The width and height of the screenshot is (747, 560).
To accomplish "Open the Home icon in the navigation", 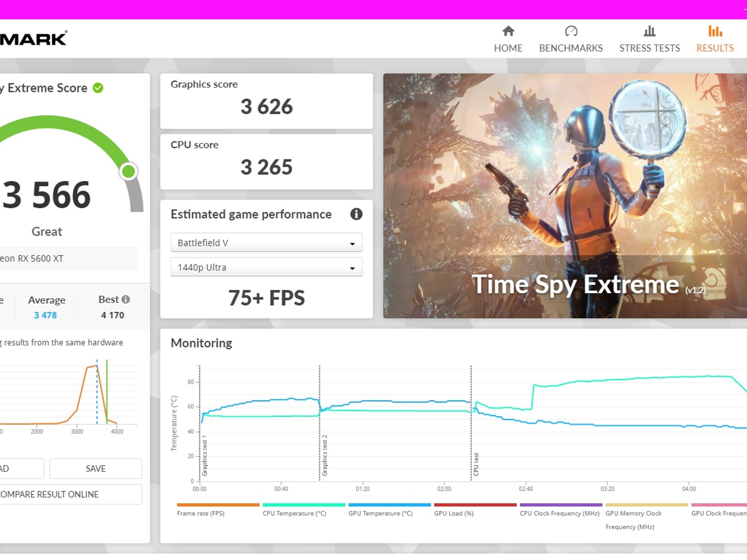I will [x=508, y=31].
